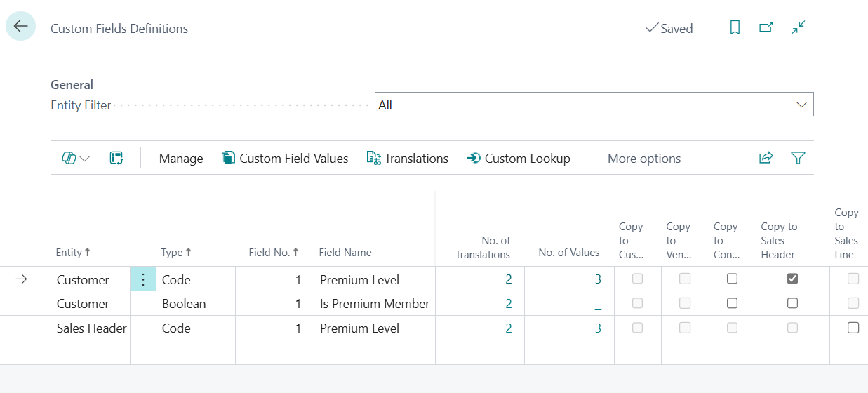The image size is (868, 393).
Task: Open Custom Lookup action
Action: [x=519, y=159]
